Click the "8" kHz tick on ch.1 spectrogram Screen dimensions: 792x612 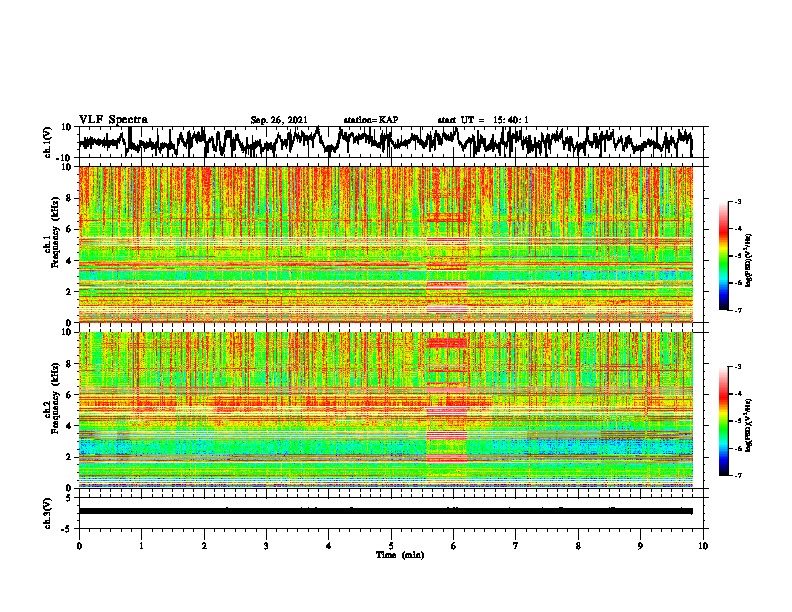coord(71,198)
